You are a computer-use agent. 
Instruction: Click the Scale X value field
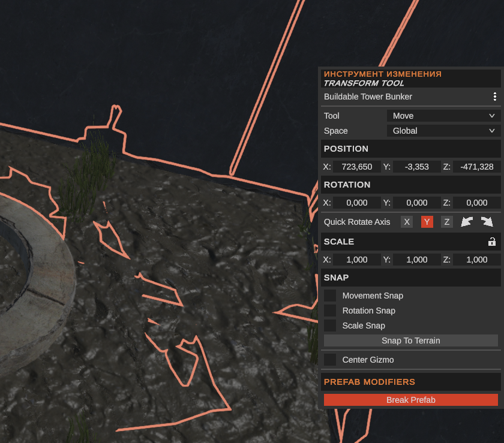(357, 260)
